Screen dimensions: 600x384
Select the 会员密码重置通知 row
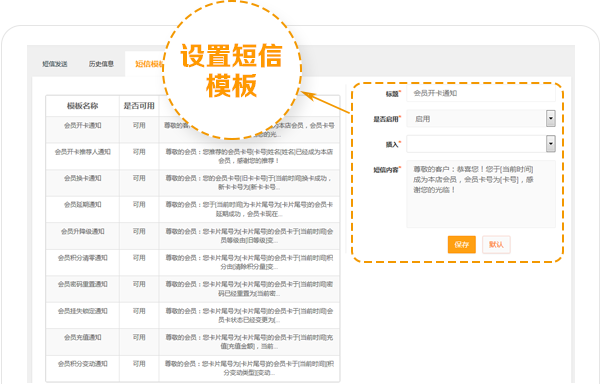(192, 289)
